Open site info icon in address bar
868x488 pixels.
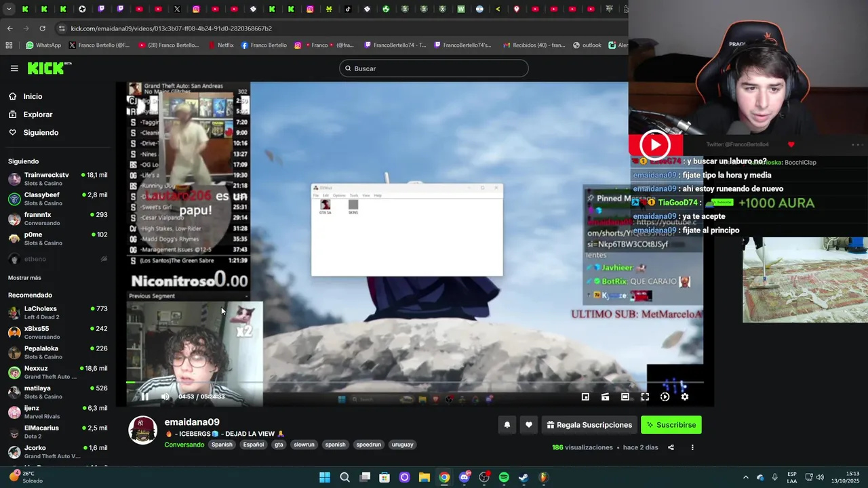tap(62, 28)
